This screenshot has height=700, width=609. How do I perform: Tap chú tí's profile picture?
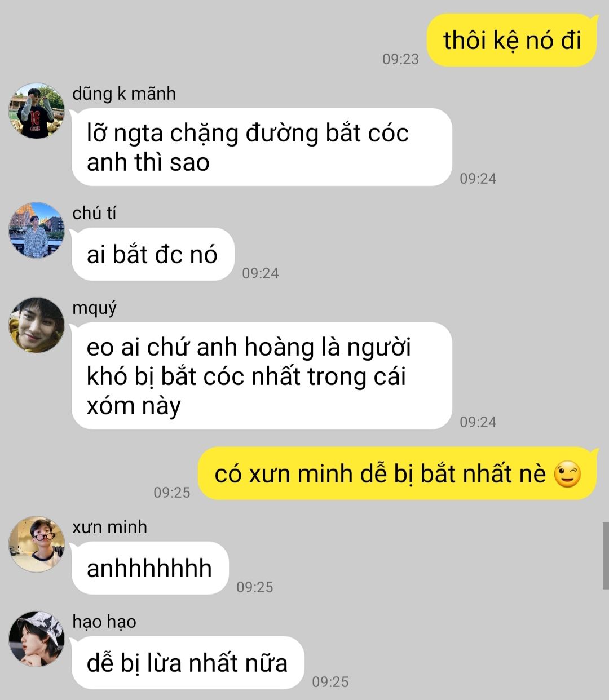(37, 231)
